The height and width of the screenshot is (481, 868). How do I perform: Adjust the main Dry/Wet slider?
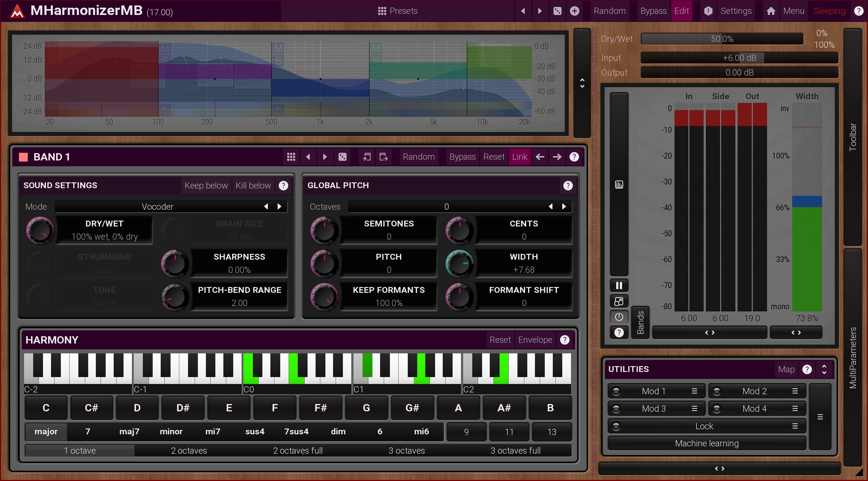coord(722,39)
